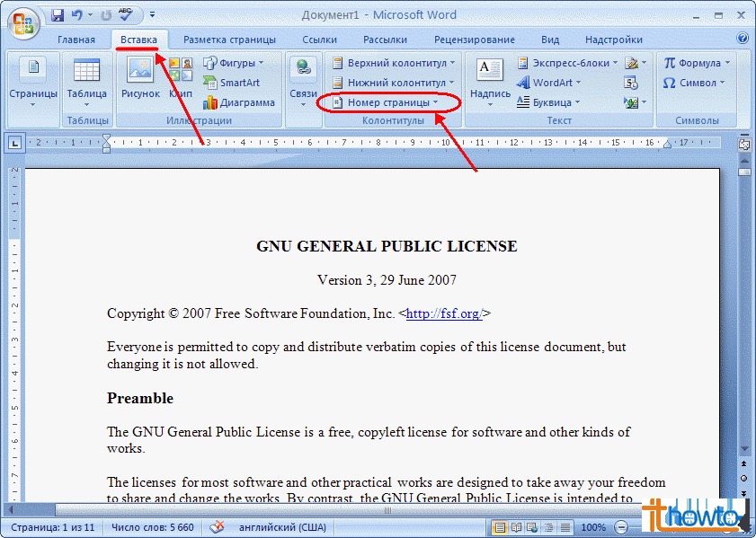The height and width of the screenshot is (538, 756).
Task: Insert clip art with Клип icon
Action: point(181,77)
